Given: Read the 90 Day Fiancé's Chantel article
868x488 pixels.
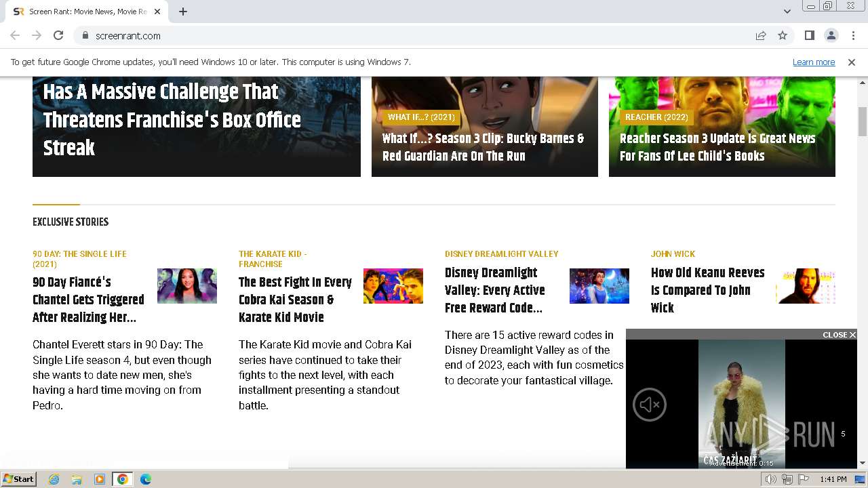Looking at the screenshot, I should [x=88, y=300].
